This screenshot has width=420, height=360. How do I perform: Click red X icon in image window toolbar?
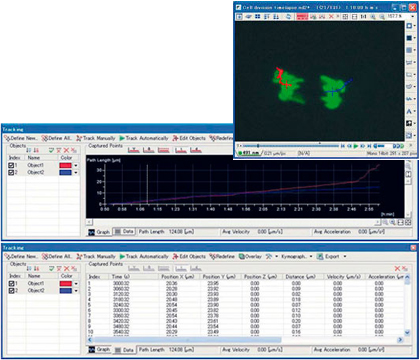click(x=331, y=16)
